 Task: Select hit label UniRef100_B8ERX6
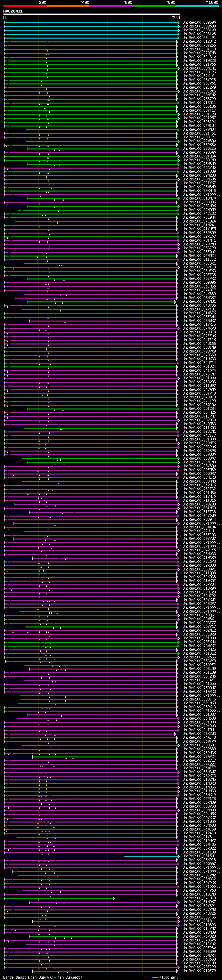tap(199, 91)
